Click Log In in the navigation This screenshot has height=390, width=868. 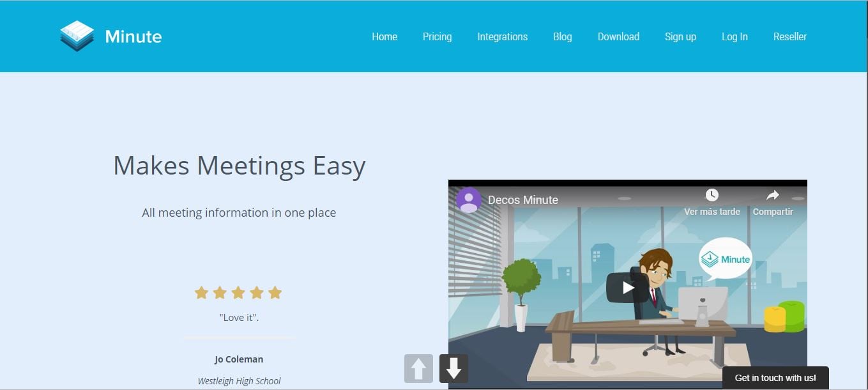pyautogui.click(x=735, y=36)
